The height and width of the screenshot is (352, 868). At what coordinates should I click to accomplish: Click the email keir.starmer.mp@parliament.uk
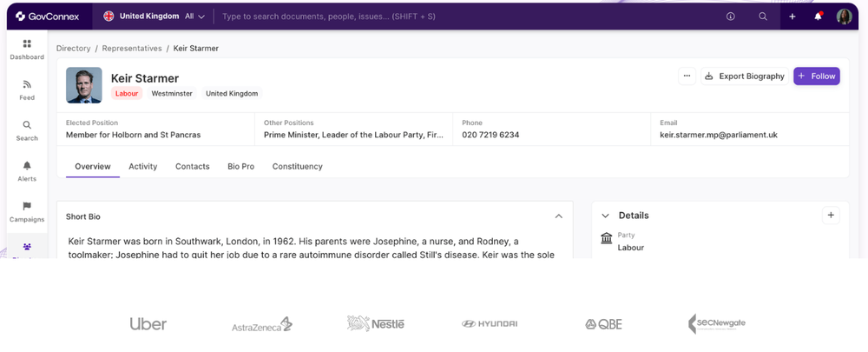pyautogui.click(x=719, y=135)
